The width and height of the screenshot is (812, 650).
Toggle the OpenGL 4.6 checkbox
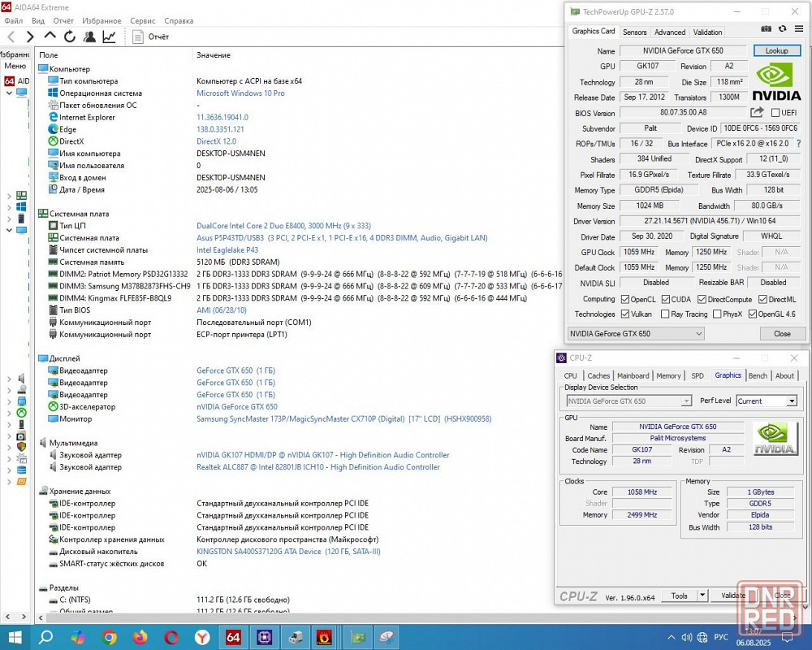click(x=753, y=314)
